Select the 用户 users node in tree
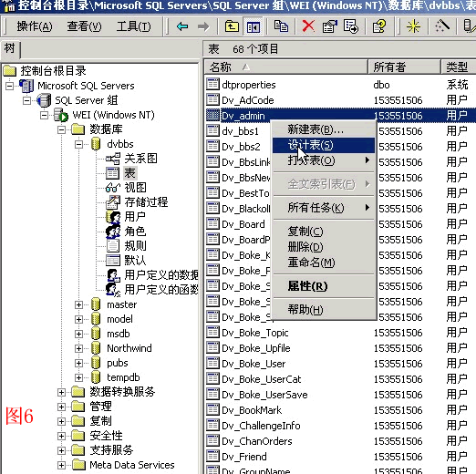This screenshot has height=474, width=476. tap(135, 217)
